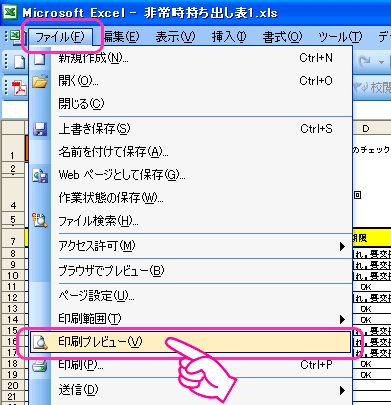This screenshot has width=391, height=405.
Task: Click the open folder icon beside 開く
Action: click(40, 81)
